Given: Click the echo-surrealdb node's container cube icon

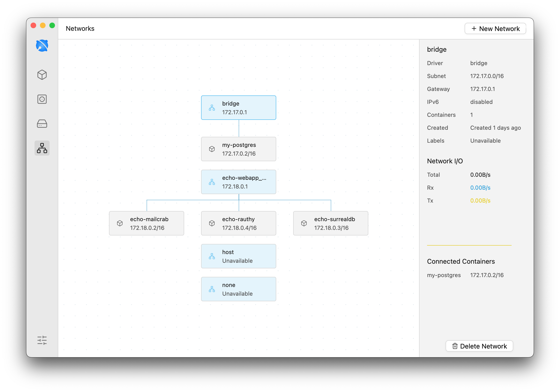Looking at the screenshot, I should (304, 223).
